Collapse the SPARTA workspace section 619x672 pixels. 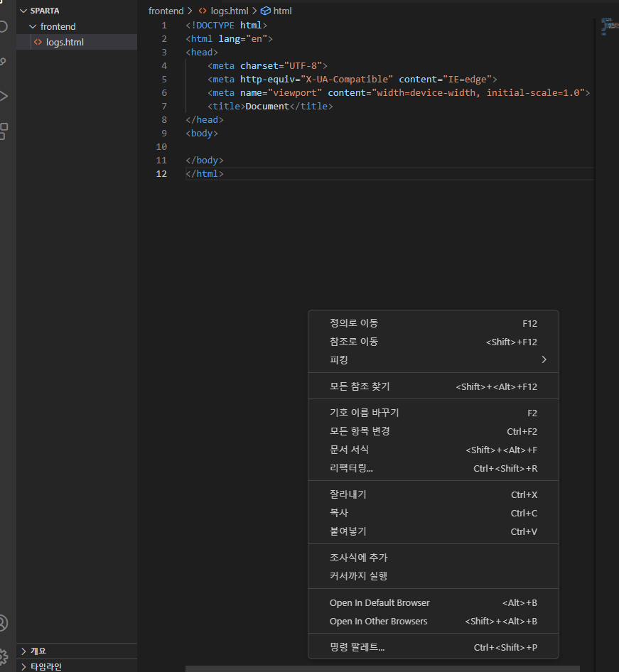[x=23, y=11]
